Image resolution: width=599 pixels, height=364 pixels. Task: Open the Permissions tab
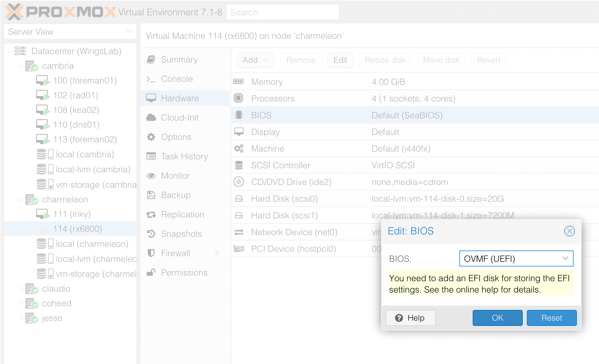click(186, 272)
